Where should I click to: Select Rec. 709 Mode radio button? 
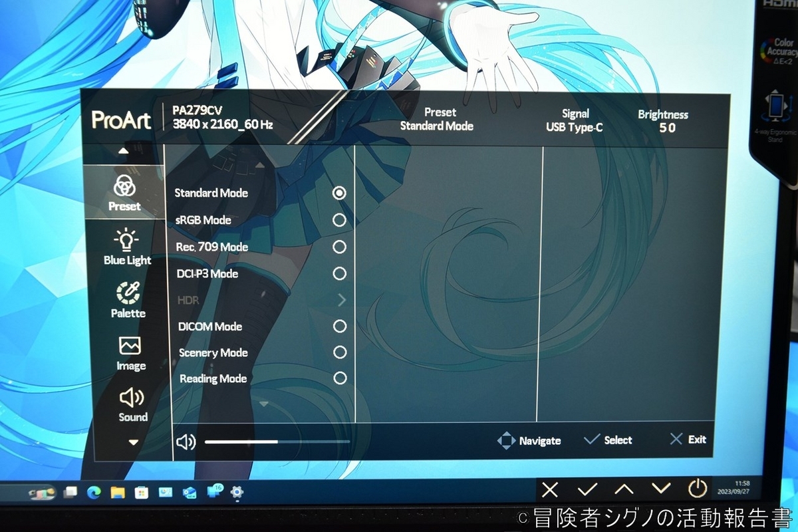pos(339,247)
